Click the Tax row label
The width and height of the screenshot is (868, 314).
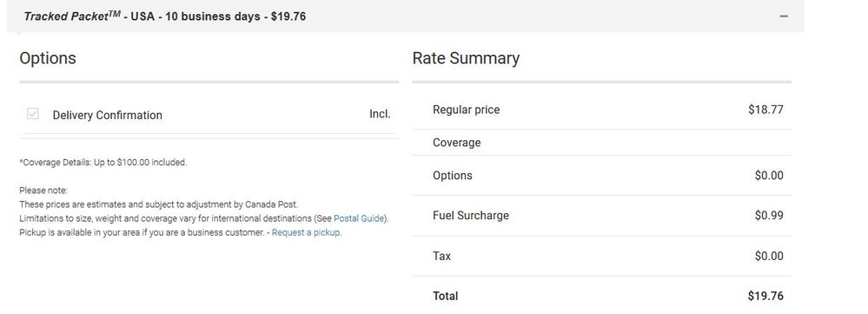[441, 256]
